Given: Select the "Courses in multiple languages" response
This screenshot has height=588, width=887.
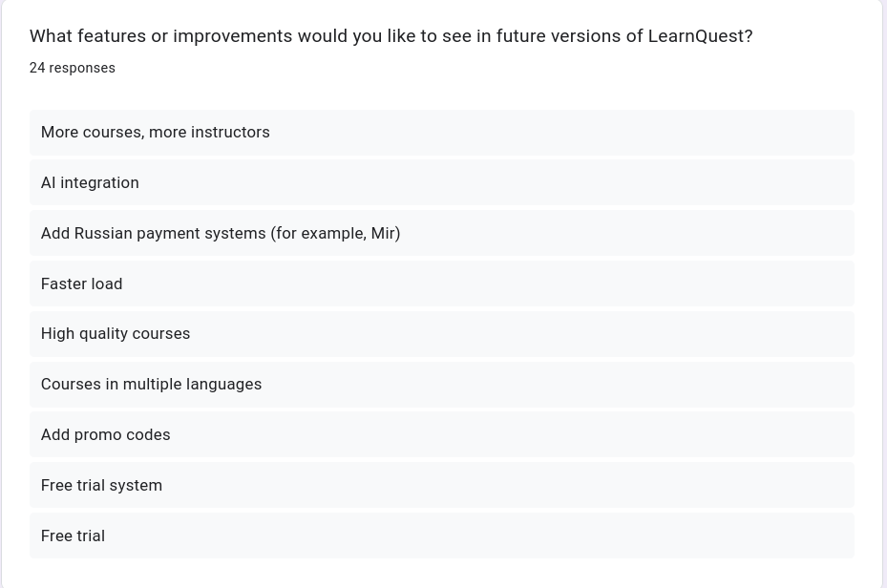Looking at the screenshot, I should pyautogui.click(x=151, y=385).
